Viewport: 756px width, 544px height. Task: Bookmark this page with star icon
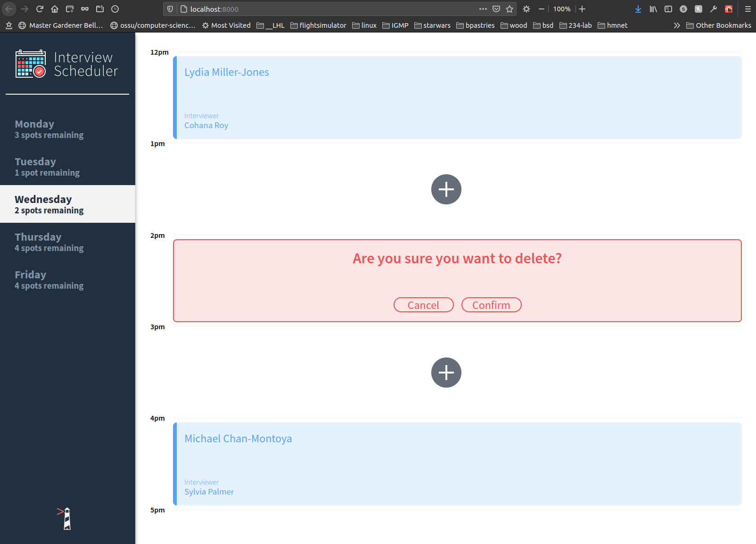[x=509, y=9]
